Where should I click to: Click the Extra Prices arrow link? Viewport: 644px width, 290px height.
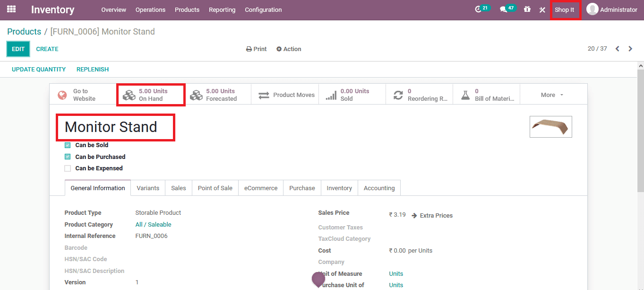coord(432,215)
